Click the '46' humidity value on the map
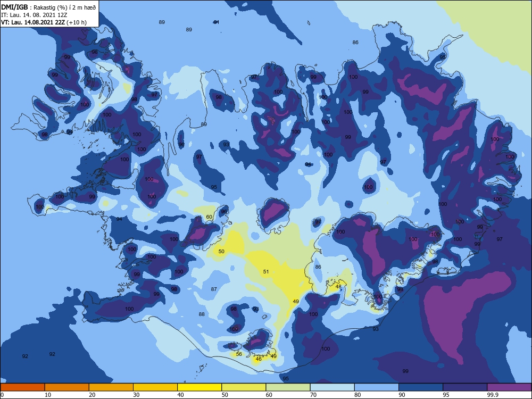The height and width of the screenshot is (399, 532). click(x=259, y=359)
